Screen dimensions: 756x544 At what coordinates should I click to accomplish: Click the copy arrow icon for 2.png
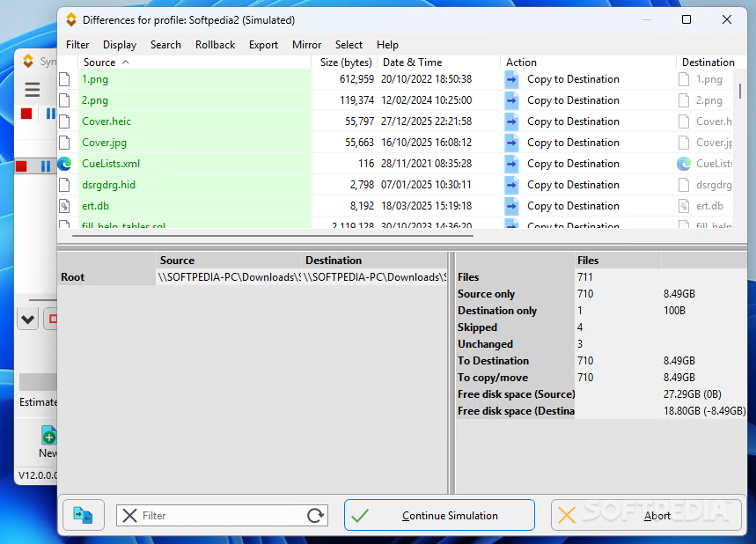coord(511,100)
